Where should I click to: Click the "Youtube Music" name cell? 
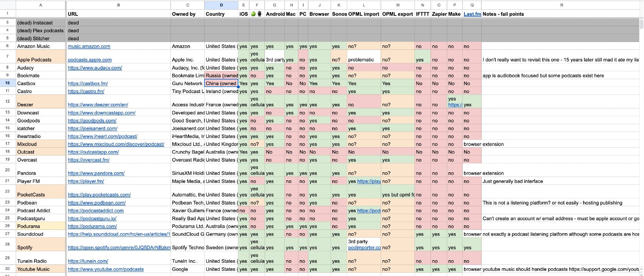pyautogui.click(x=41, y=269)
